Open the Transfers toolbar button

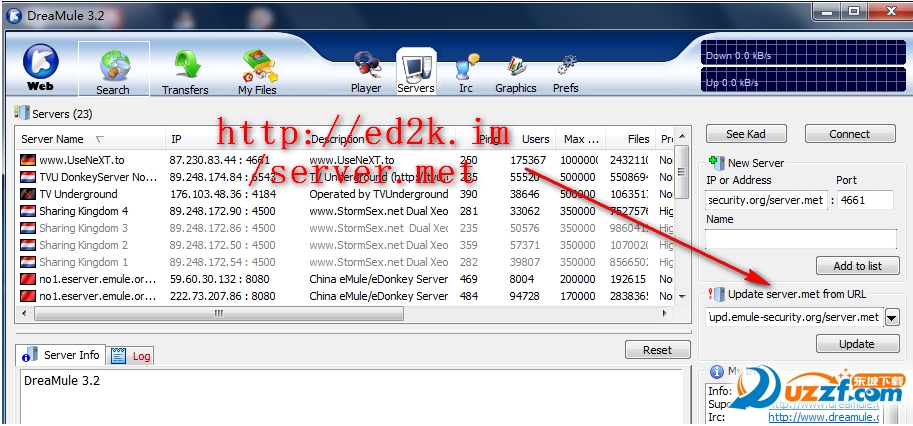(185, 73)
